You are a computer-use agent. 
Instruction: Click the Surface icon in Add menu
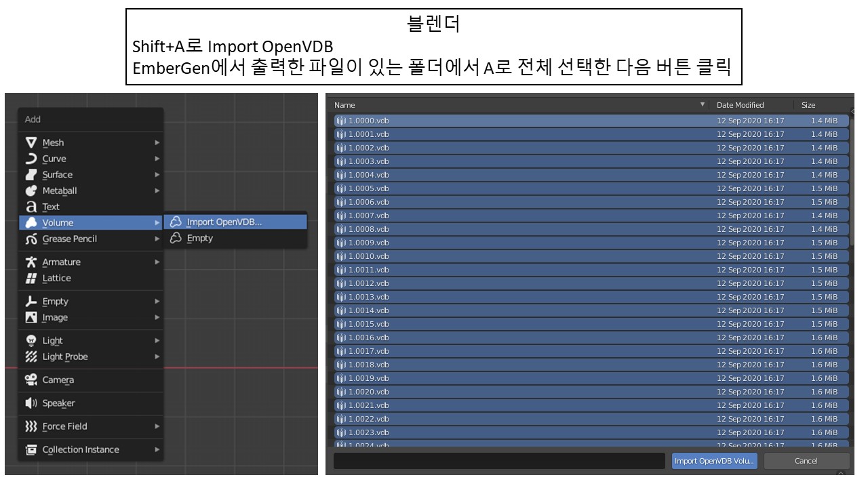click(x=31, y=175)
